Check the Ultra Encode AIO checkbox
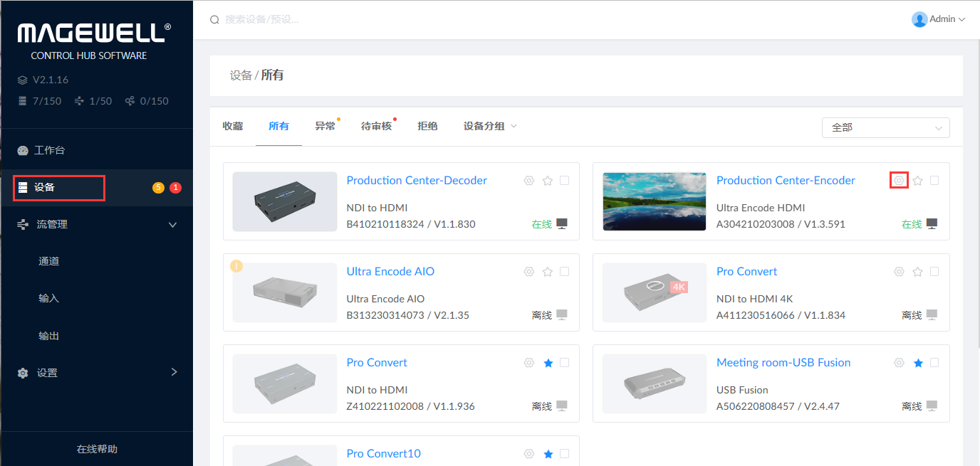This screenshot has height=466, width=980. point(565,272)
